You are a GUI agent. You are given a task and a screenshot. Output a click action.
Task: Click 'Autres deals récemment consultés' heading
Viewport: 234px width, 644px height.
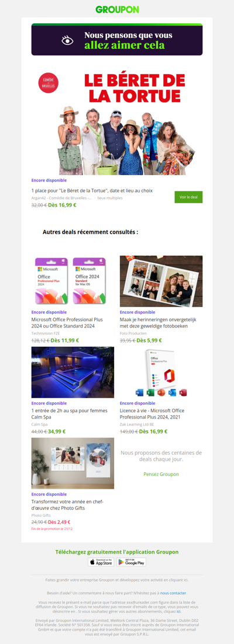coord(91,232)
